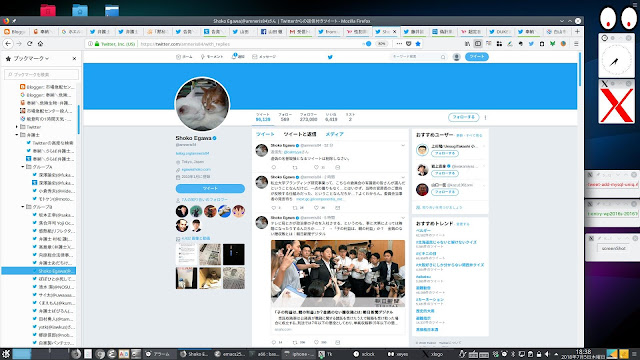Retweet the first tweet
The height and width of the screenshot is (360, 640).
pyautogui.click(x=295, y=167)
